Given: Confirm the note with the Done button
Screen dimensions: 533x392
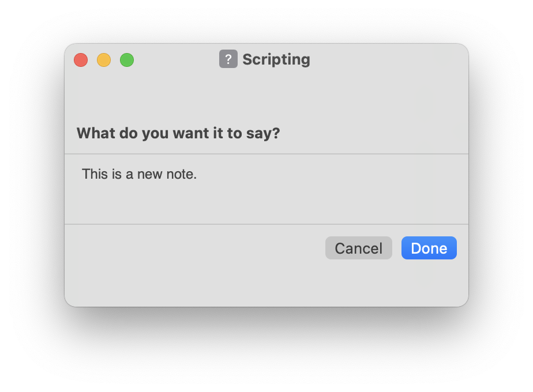Looking at the screenshot, I should [429, 248].
